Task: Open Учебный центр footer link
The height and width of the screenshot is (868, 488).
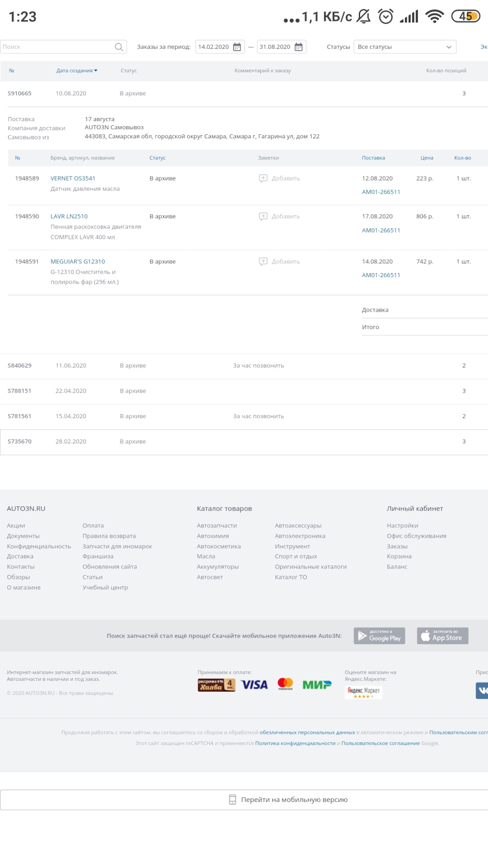Action: coord(105,587)
